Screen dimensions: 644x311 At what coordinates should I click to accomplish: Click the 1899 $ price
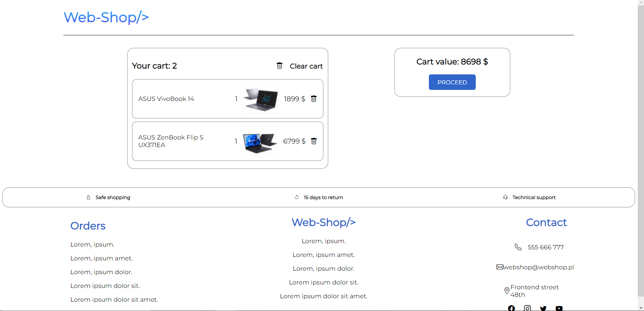point(294,99)
